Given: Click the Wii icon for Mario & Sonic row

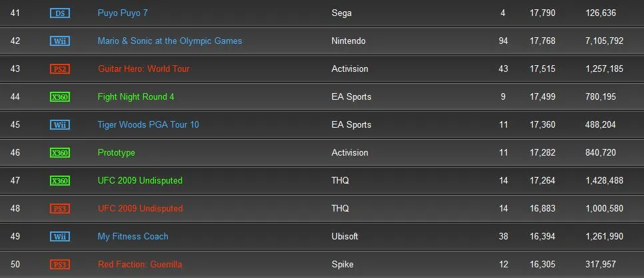Looking at the screenshot, I should click(x=60, y=41).
